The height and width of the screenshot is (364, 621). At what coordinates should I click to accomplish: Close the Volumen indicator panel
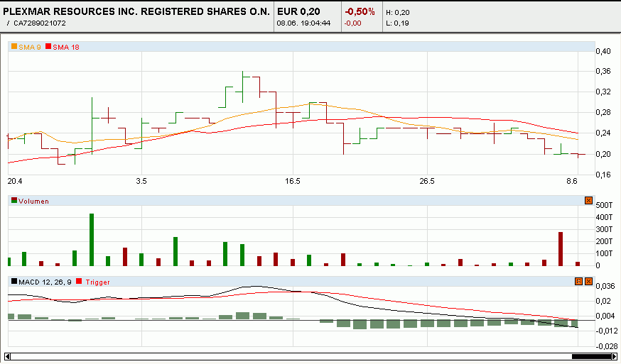coord(588,201)
